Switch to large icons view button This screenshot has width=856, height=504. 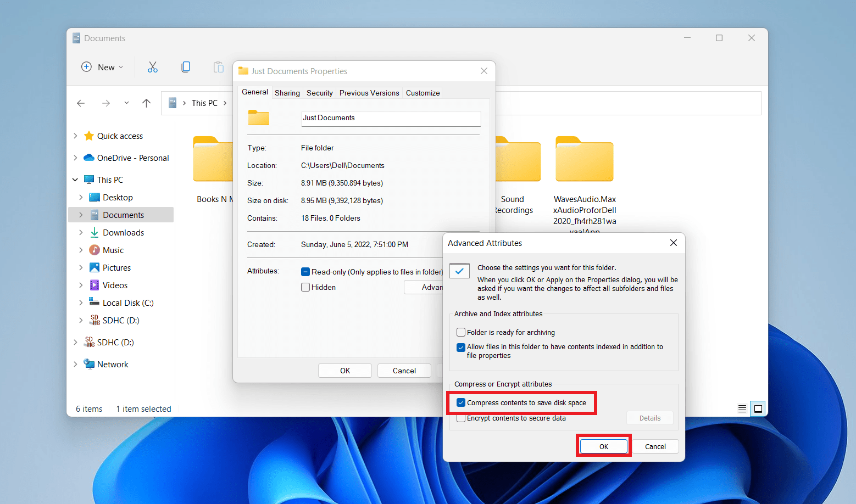click(758, 408)
